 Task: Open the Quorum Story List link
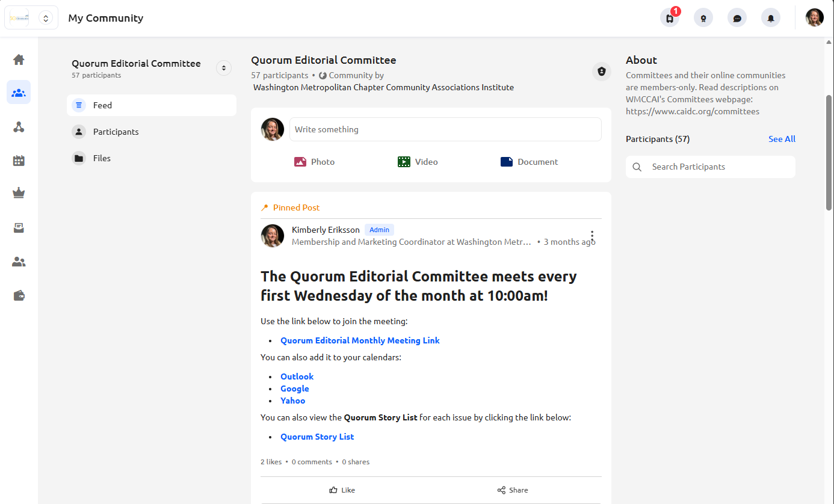(x=317, y=437)
